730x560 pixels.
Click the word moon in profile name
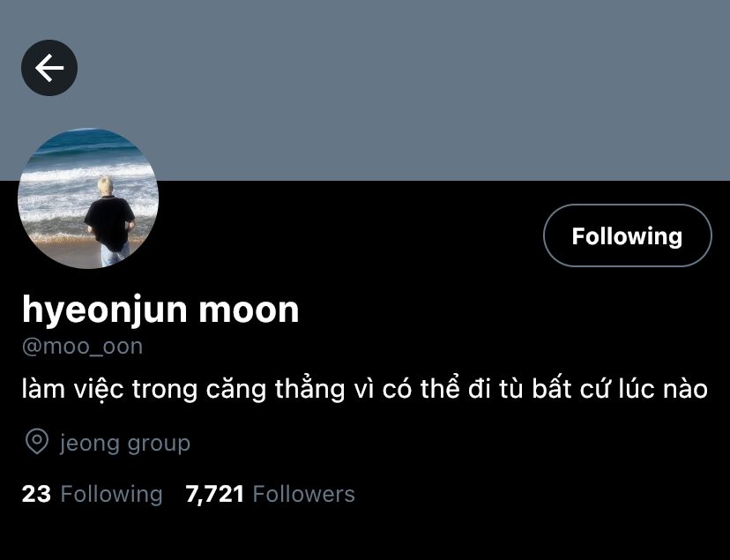[250, 310]
